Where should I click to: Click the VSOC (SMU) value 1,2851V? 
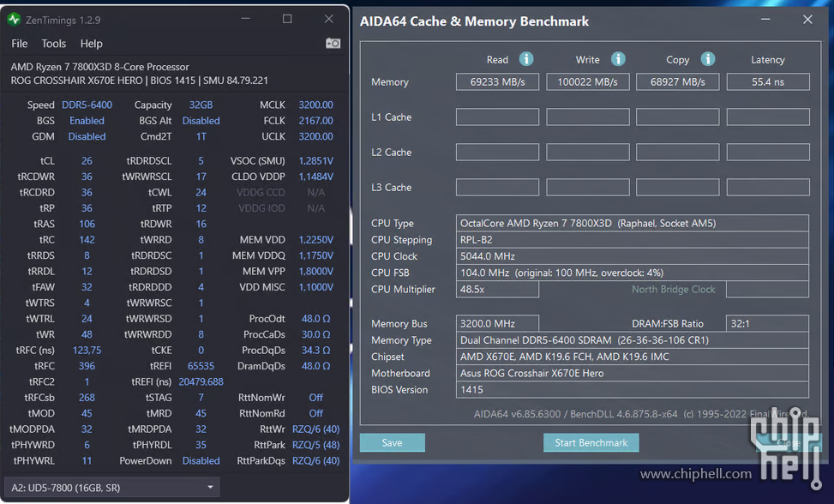pos(316,160)
